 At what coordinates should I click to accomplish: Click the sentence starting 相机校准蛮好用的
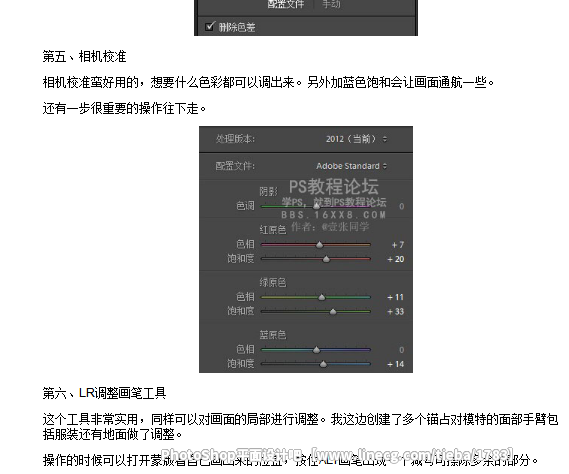(269, 82)
